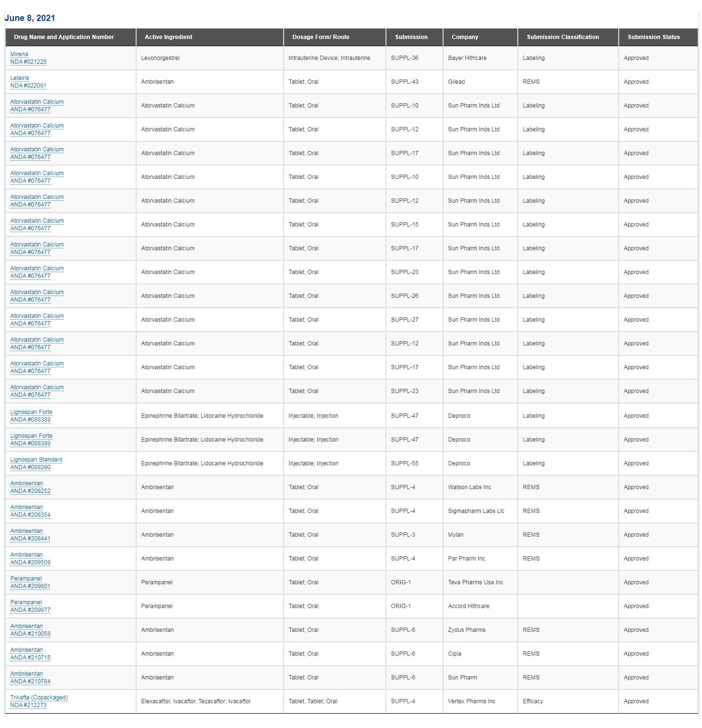This screenshot has height=728, width=702.
Task: Open application ANDA #088390
Action: click(x=30, y=467)
